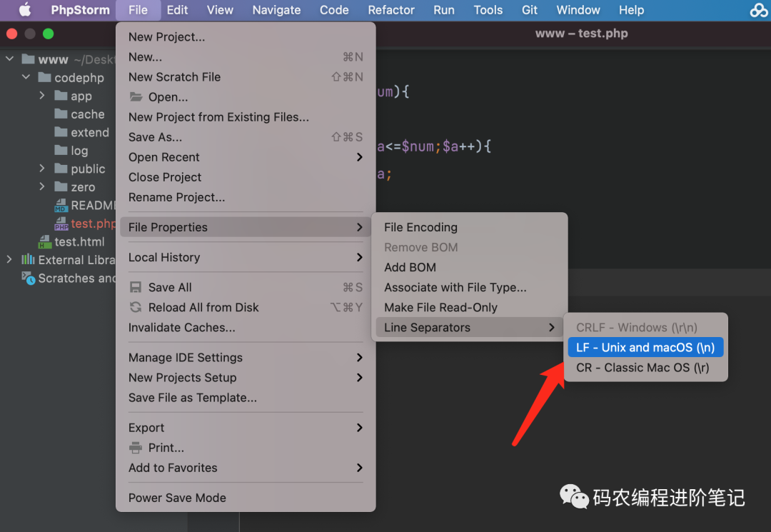771x532 pixels.
Task: Open the Code menu
Action: pos(334,10)
